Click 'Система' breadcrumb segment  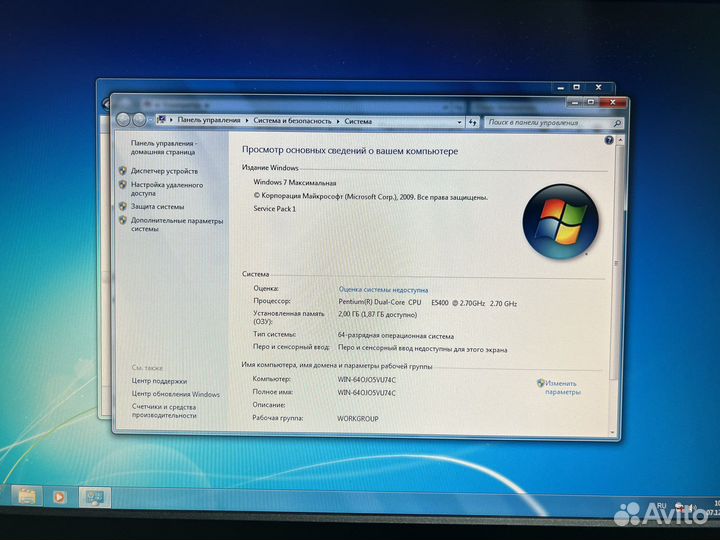pyautogui.click(x=358, y=121)
